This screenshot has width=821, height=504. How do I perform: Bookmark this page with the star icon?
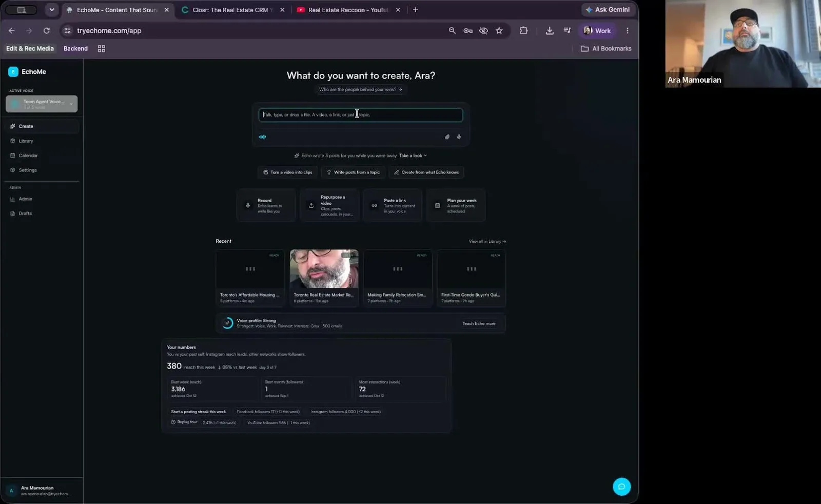coord(499,31)
